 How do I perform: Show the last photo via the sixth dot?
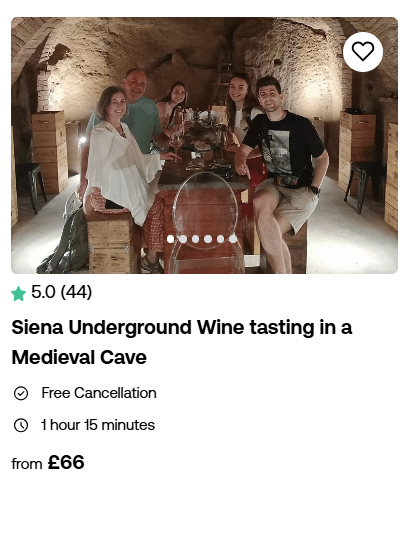click(233, 239)
